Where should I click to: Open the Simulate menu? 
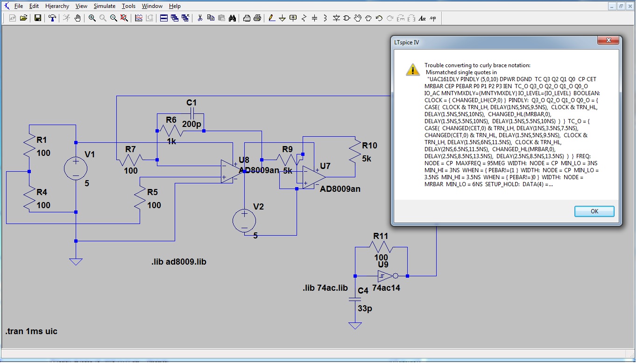pos(104,6)
